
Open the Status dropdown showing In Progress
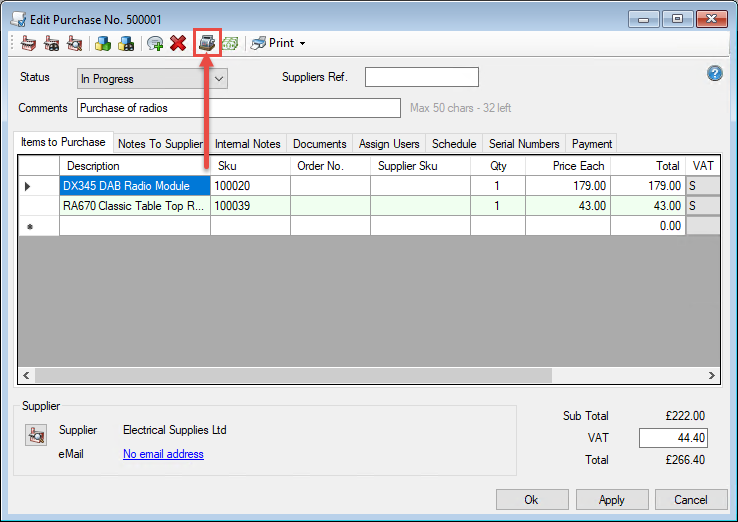[x=152, y=78]
